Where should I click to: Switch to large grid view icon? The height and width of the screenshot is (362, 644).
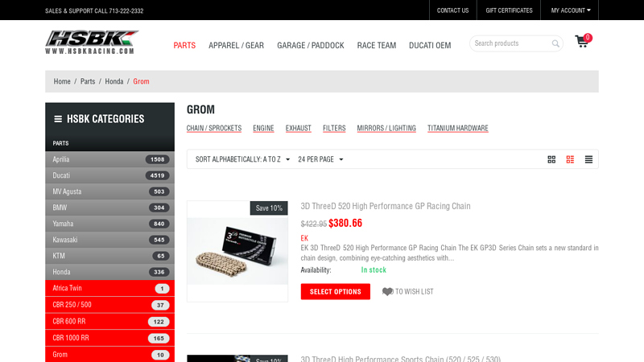point(551,159)
